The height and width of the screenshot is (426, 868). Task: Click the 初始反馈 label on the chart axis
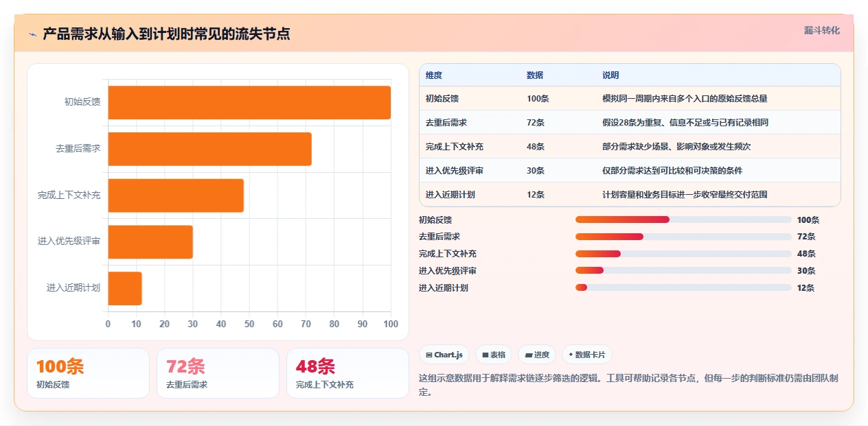(82, 102)
